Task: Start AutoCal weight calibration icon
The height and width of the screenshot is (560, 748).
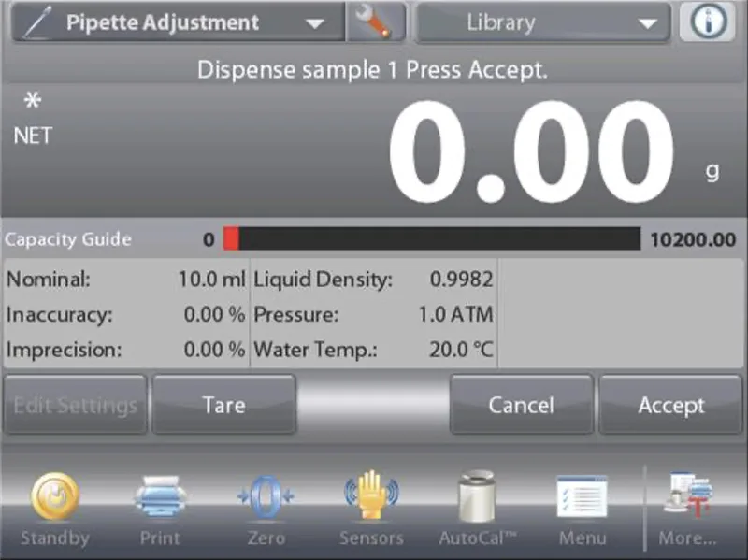Action: (x=478, y=497)
